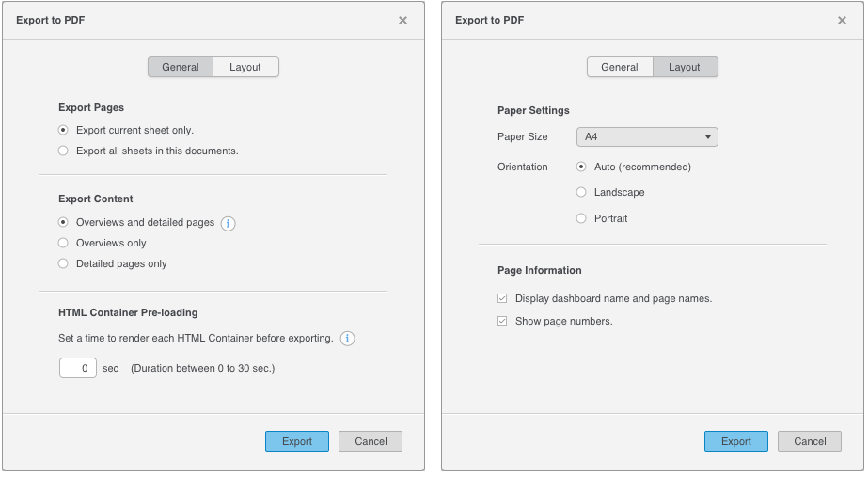Click Export button in the Layout dialog
Image resolution: width=868 pixels, height=477 pixels.
(736, 441)
